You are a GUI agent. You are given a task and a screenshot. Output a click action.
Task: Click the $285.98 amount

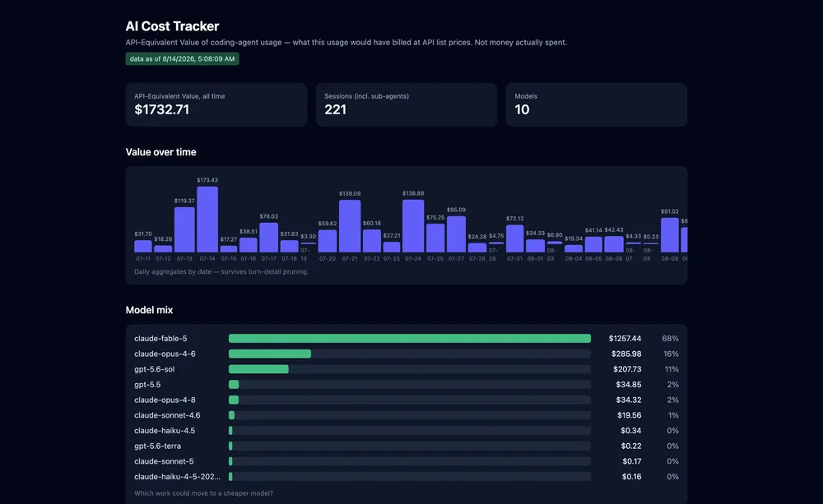pyautogui.click(x=626, y=354)
